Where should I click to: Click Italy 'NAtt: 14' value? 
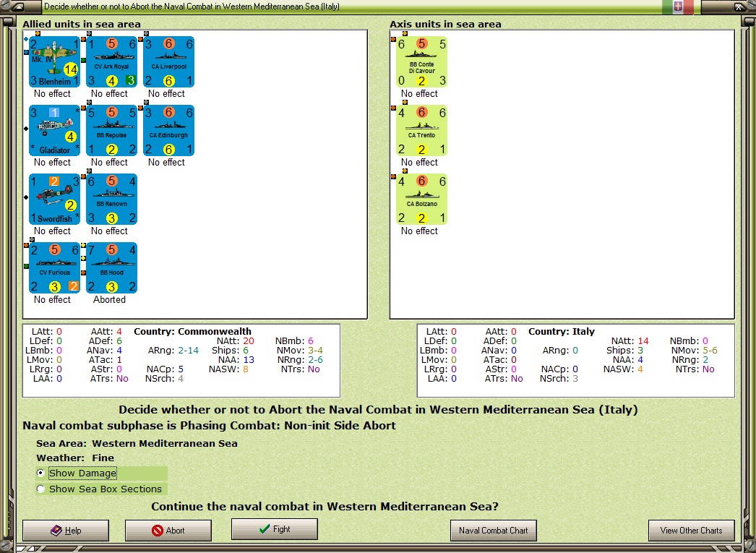click(630, 341)
